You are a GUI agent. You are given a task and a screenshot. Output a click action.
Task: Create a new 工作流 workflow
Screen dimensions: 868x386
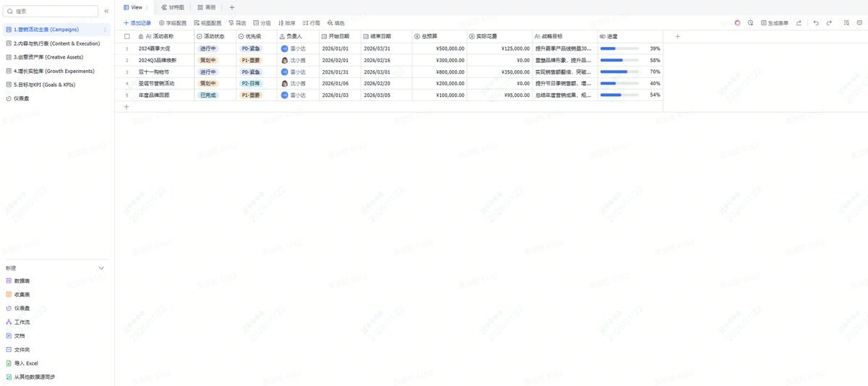tap(18, 322)
